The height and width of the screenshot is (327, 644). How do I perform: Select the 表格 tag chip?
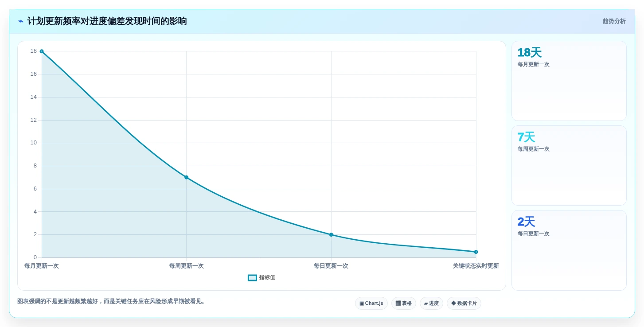[x=403, y=304]
